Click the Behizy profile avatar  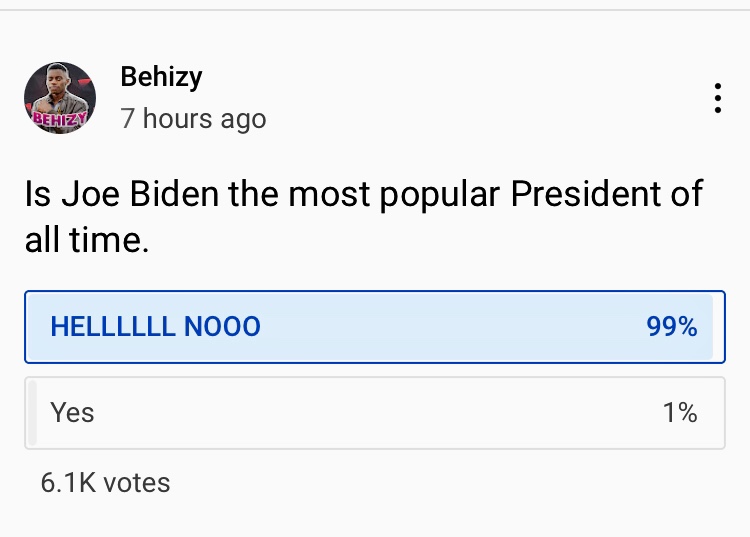pos(60,98)
